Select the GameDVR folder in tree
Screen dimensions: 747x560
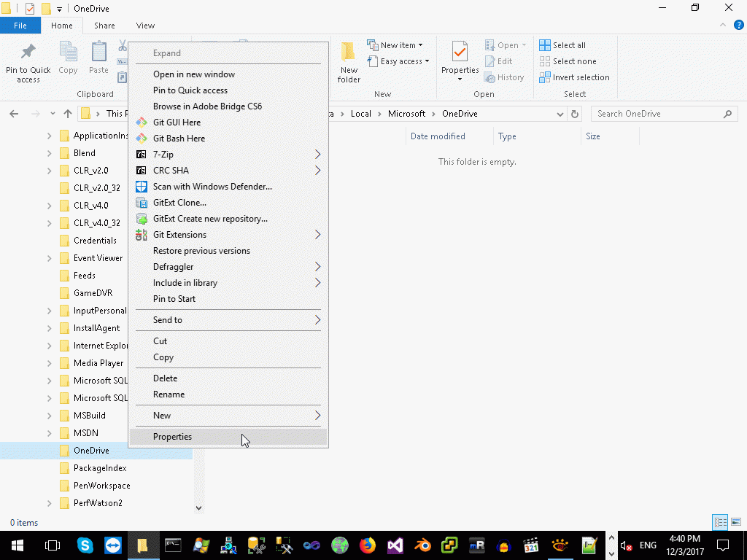(93, 293)
